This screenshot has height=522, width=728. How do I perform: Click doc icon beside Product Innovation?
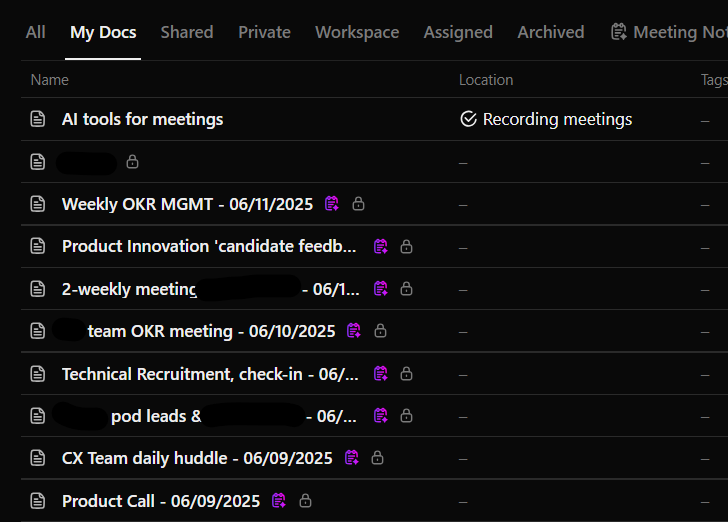point(38,246)
